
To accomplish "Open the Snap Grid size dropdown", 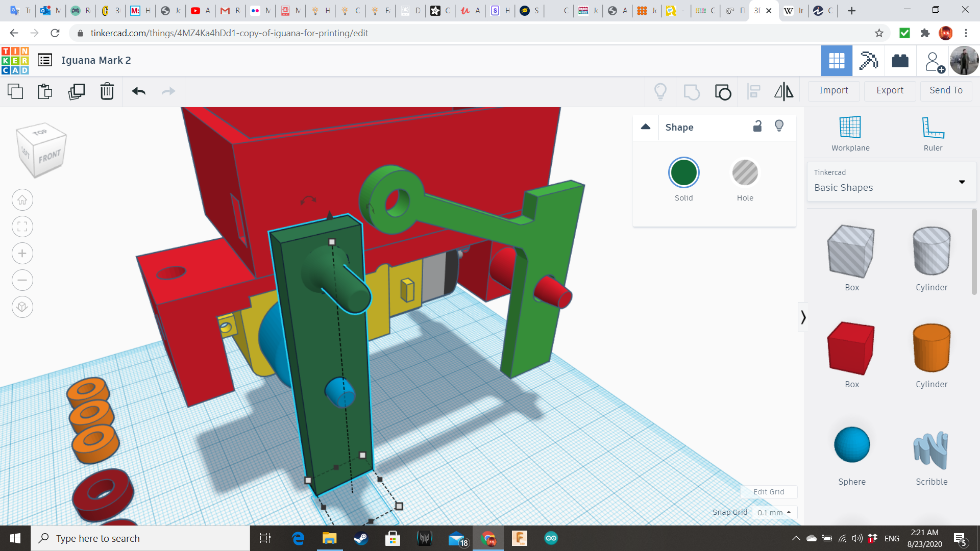I will tap(774, 512).
